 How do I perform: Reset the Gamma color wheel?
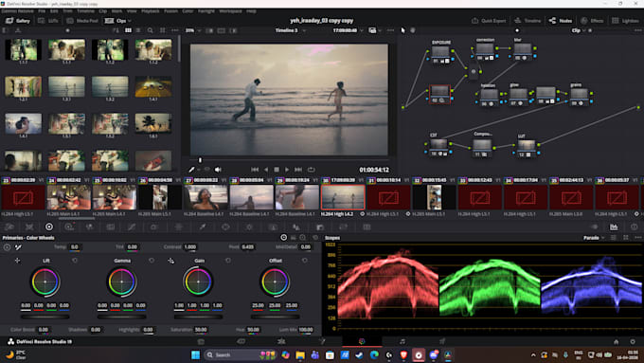[152, 261]
